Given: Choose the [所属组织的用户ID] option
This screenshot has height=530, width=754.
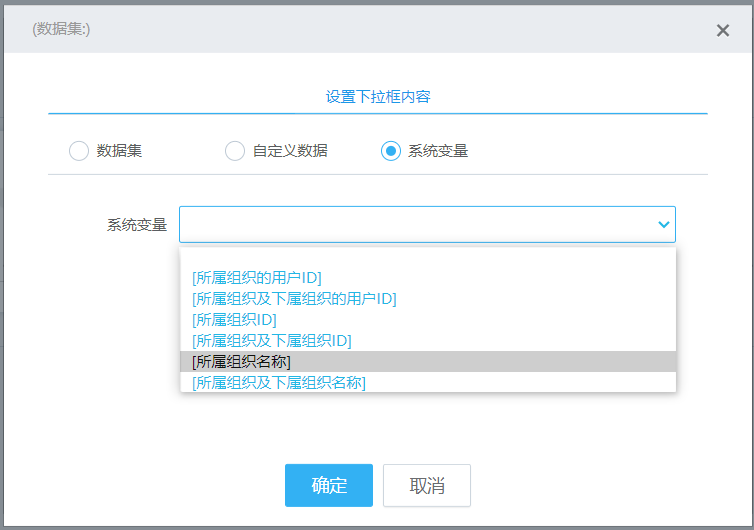Looking at the screenshot, I should coord(257,277).
